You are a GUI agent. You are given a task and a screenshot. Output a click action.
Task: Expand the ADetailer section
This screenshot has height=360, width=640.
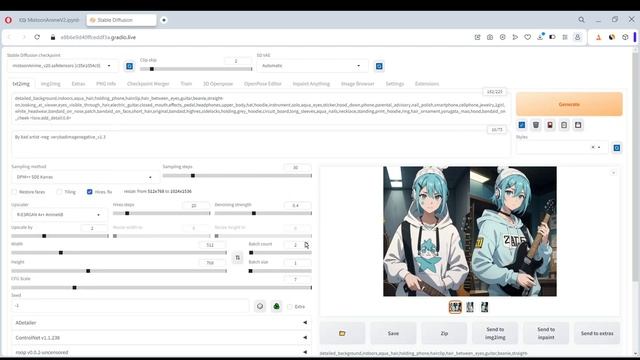(x=161, y=322)
